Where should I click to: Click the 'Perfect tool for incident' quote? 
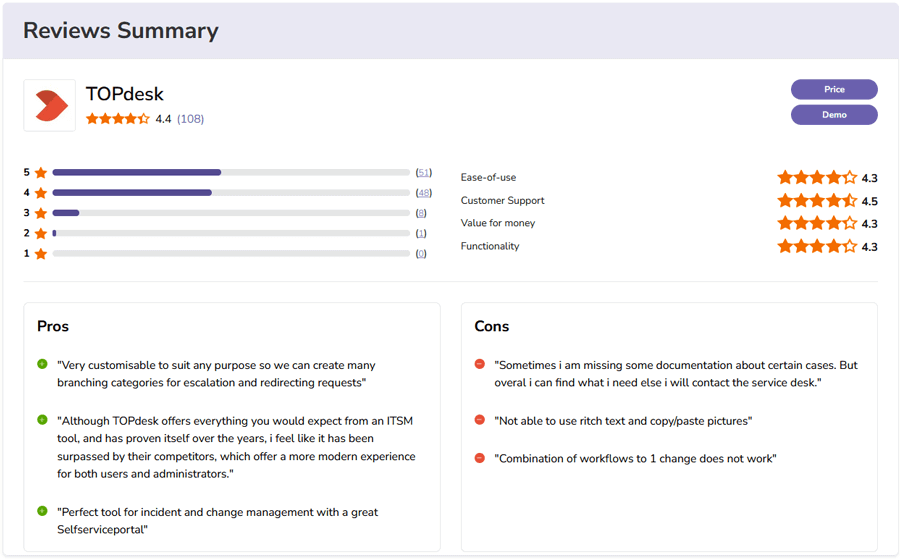(x=218, y=521)
